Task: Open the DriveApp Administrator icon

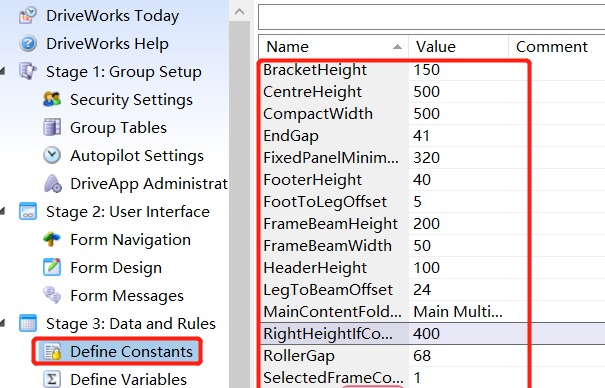Action: [53, 184]
